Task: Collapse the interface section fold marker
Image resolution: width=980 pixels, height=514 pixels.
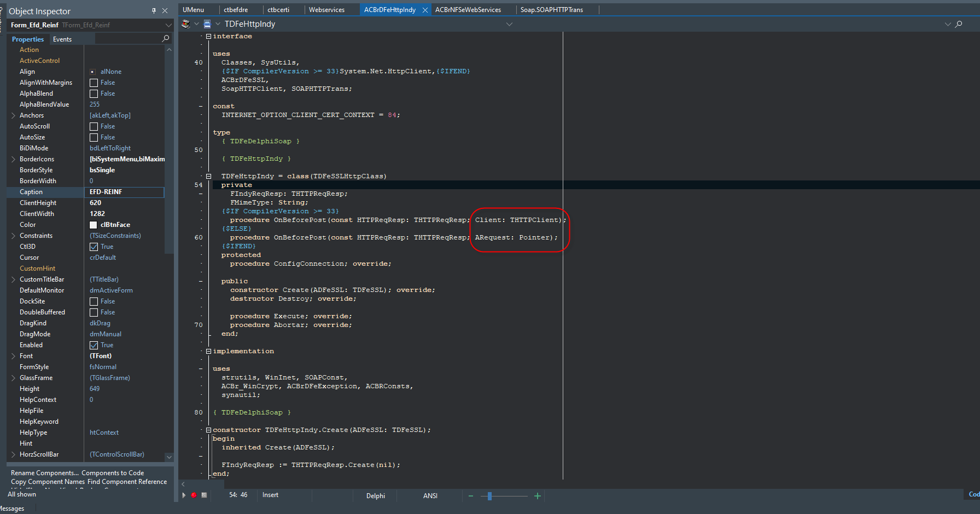Action: pos(208,36)
